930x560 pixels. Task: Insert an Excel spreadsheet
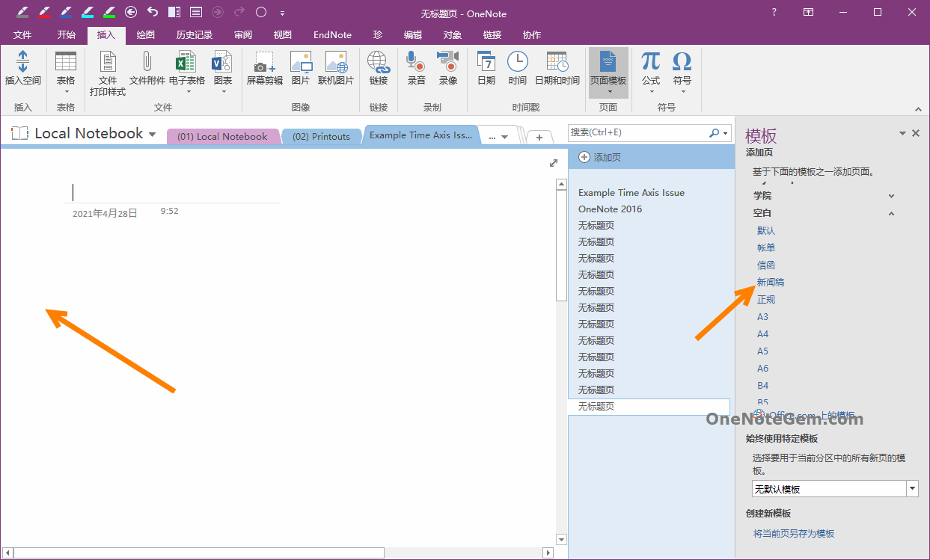tap(186, 62)
